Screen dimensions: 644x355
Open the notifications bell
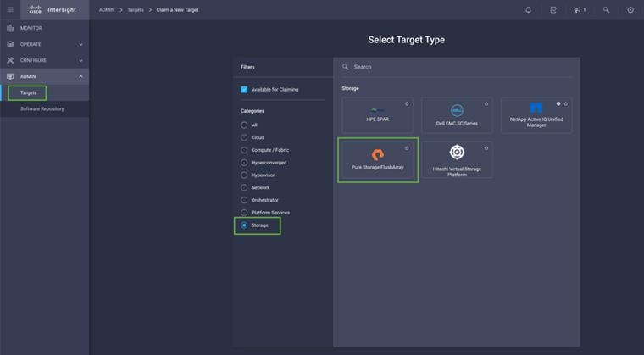[x=529, y=10]
